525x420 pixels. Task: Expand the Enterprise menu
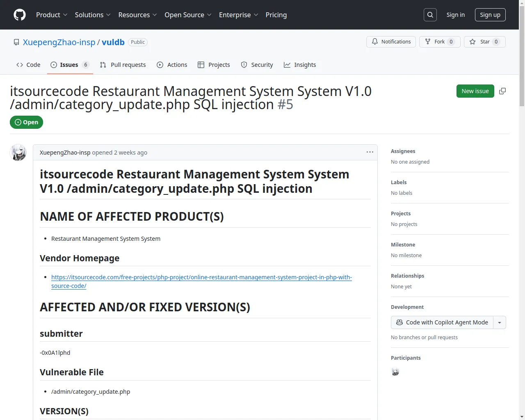239,15
